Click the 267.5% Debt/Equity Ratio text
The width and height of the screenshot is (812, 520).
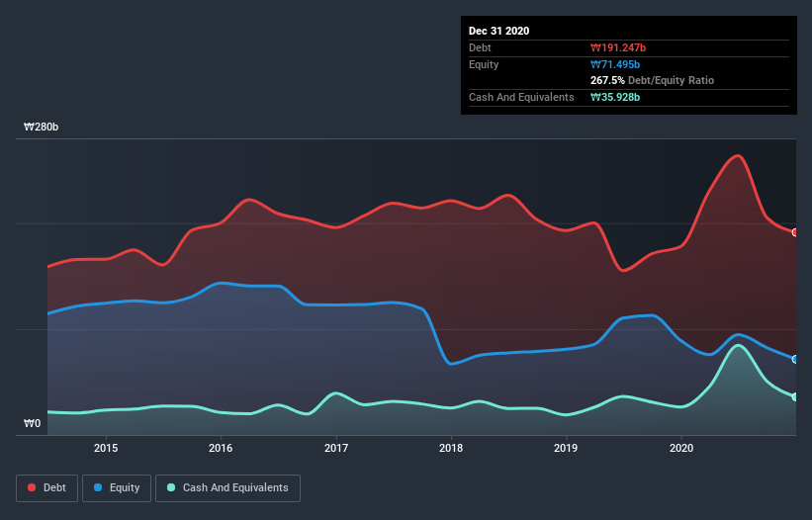tap(652, 81)
